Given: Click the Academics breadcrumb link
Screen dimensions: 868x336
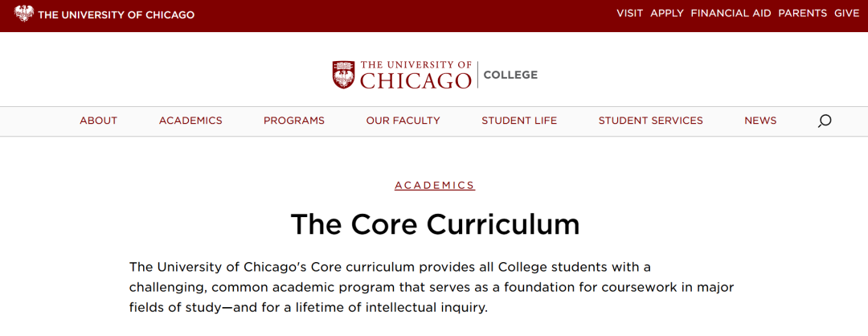Looking at the screenshot, I should pos(435,186).
